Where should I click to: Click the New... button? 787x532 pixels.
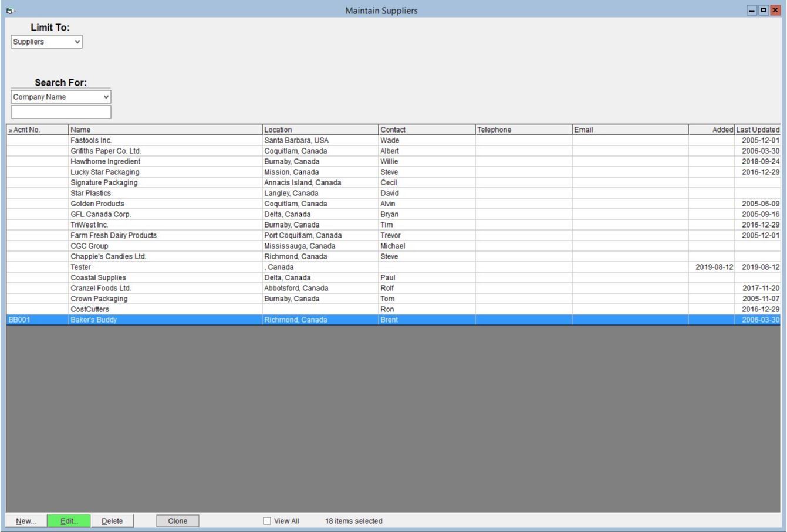click(26, 521)
